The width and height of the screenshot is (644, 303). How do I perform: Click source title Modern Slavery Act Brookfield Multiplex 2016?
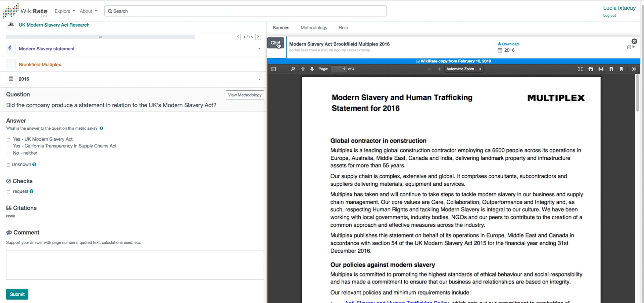(x=339, y=44)
